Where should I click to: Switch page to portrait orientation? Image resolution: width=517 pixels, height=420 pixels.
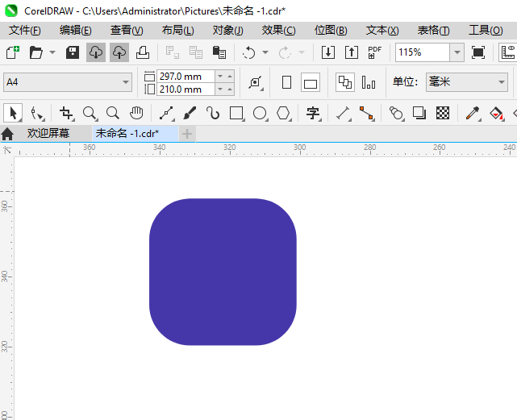point(286,82)
